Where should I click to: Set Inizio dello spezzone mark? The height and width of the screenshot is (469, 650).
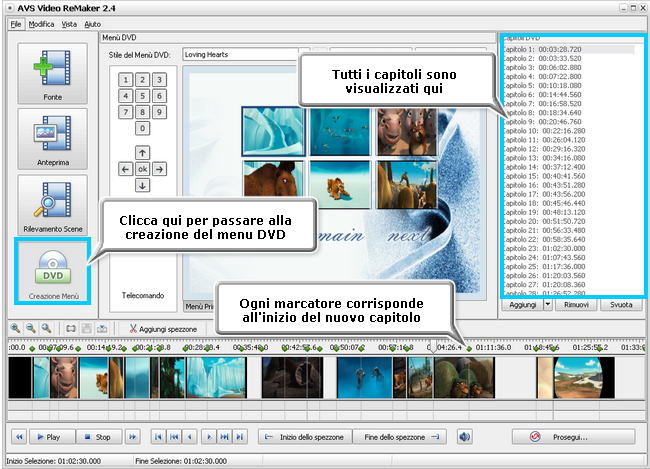pyautogui.click(x=305, y=437)
